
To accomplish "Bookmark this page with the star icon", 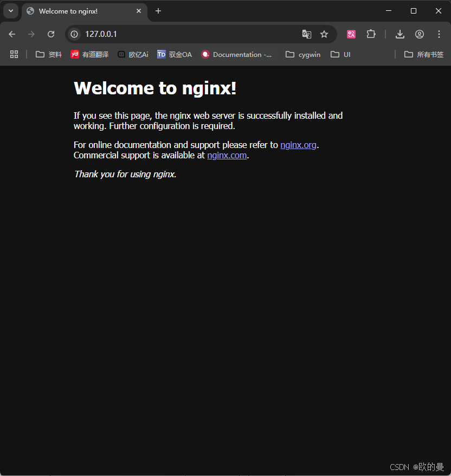I will point(324,34).
